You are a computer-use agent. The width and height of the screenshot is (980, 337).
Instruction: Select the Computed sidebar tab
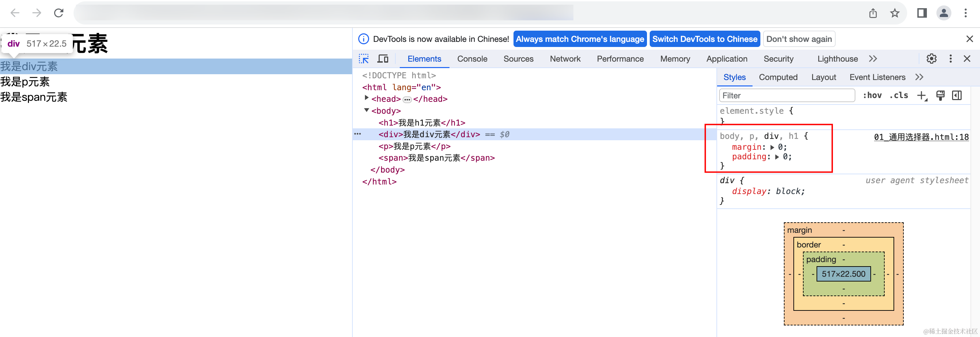pos(778,77)
